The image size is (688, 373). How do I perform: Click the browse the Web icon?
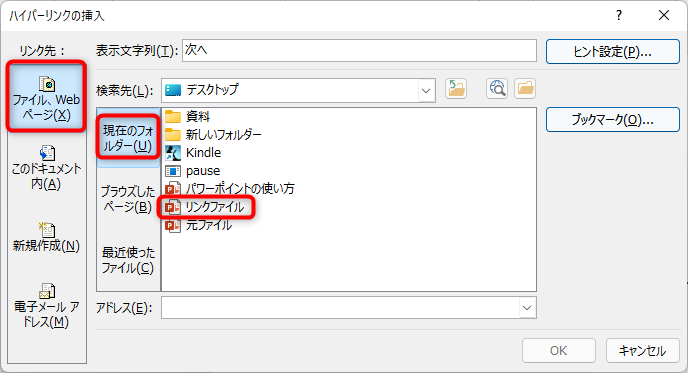497,89
